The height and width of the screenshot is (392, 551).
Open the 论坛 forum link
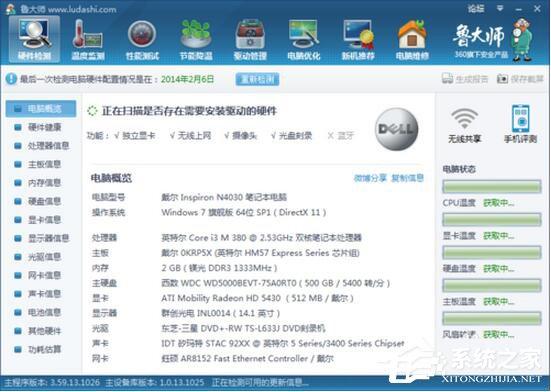pos(476,8)
